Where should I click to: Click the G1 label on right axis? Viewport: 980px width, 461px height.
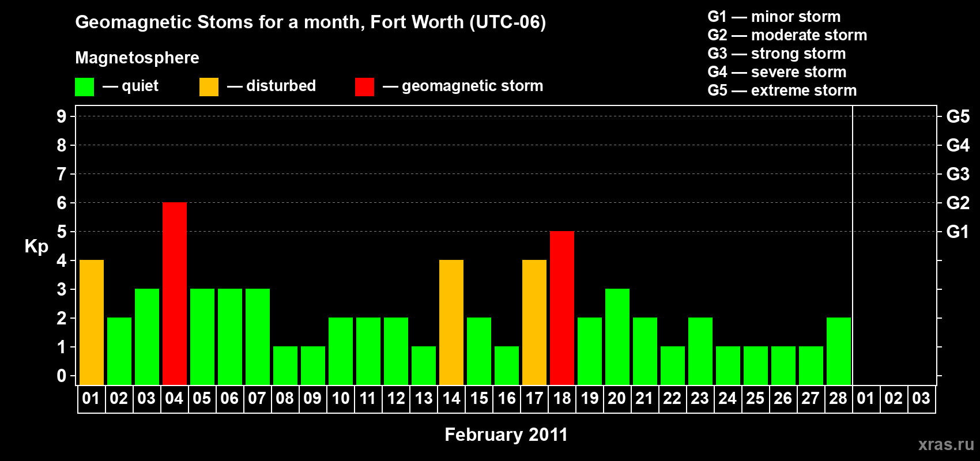tap(958, 232)
